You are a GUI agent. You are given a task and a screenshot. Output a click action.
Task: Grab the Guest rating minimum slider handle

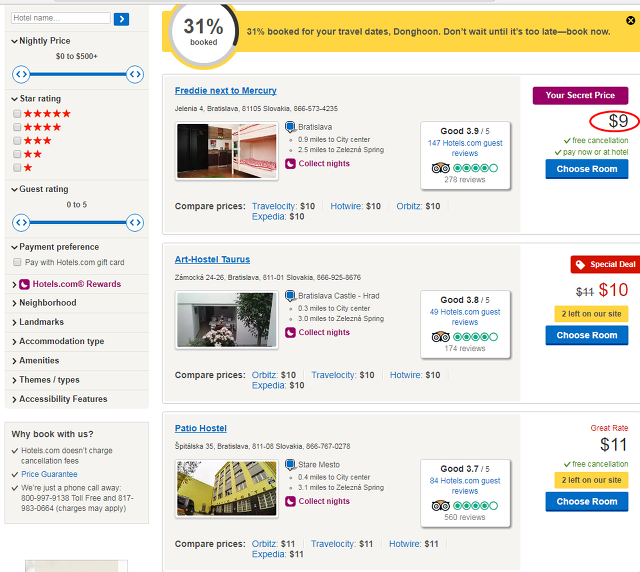coord(21,223)
